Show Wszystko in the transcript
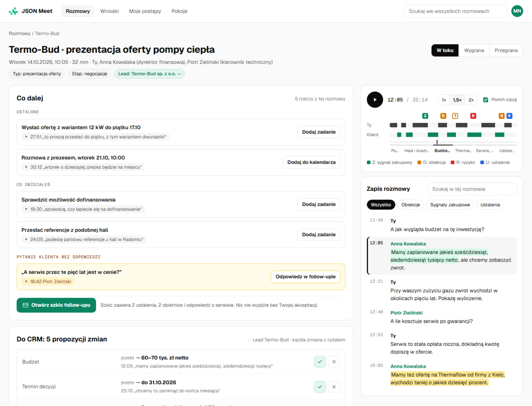The width and height of the screenshot is (532, 406). (x=381, y=205)
